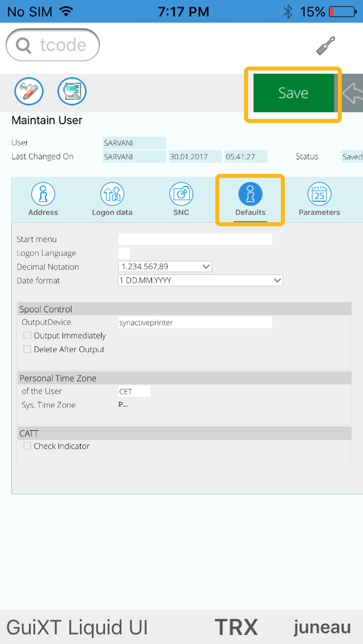Viewport: 363px width, 644px height.
Task: Open the Address tab icon
Action: [43, 199]
